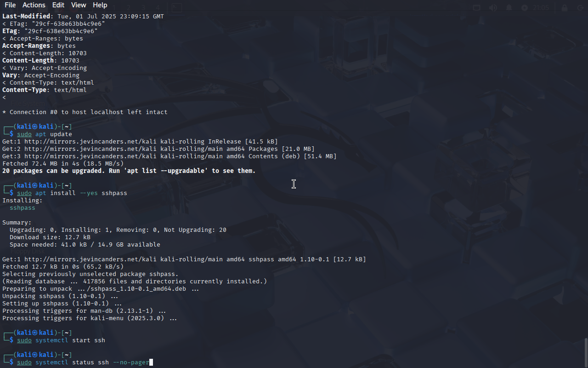This screenshot has width=588, height=368.
Task: Click the faint notification bell icon
Action: 509,8
